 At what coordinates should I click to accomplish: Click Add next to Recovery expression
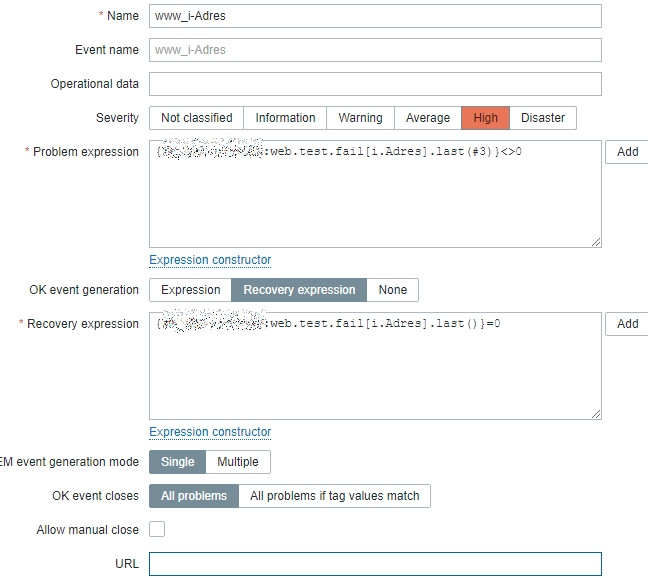tap(627, 324)
